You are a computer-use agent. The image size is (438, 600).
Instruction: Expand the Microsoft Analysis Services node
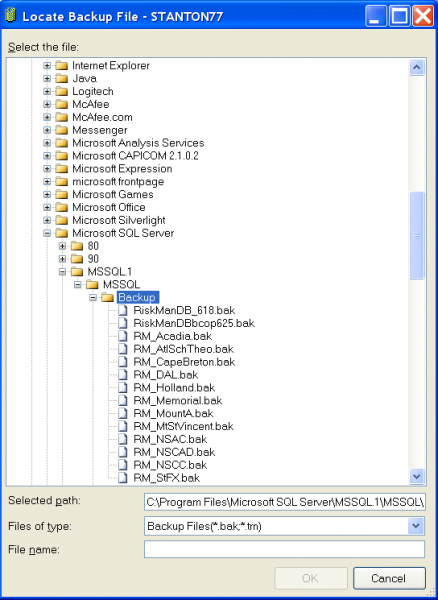tap(47, 143)
